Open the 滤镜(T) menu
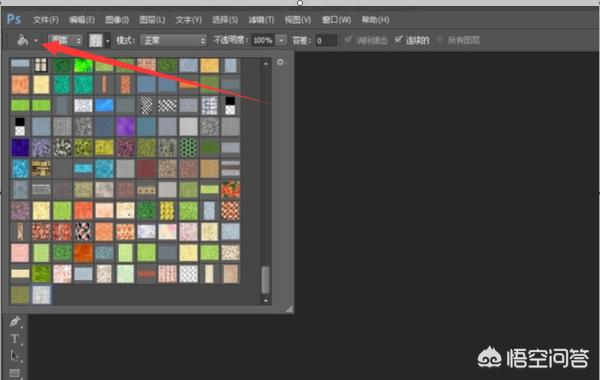Image resolution: width=600 pixels, height=380 pixels. pyautogui.click(x=261, y=20)
